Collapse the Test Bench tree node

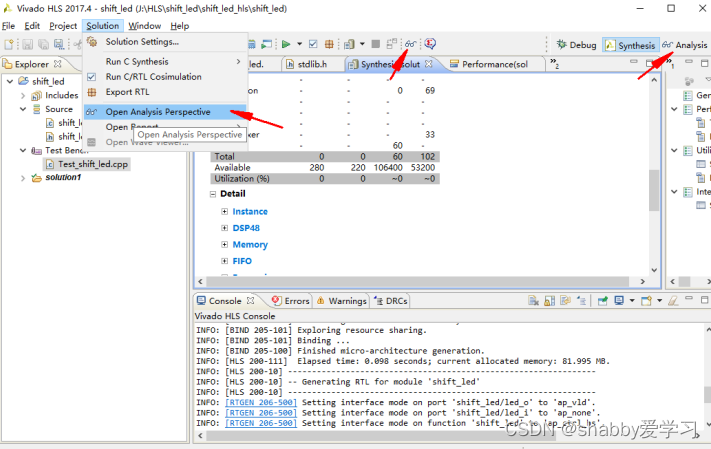[23, 150]
